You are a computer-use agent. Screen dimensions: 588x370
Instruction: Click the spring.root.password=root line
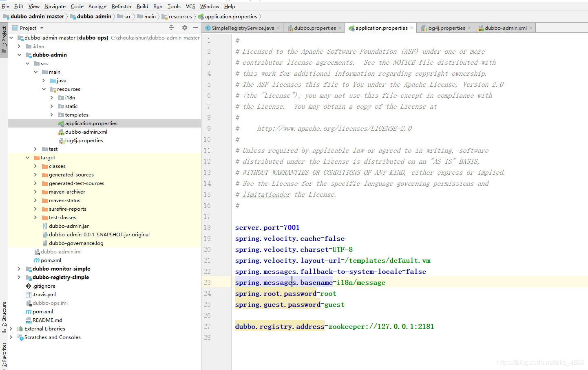click(x=285, y=293)
